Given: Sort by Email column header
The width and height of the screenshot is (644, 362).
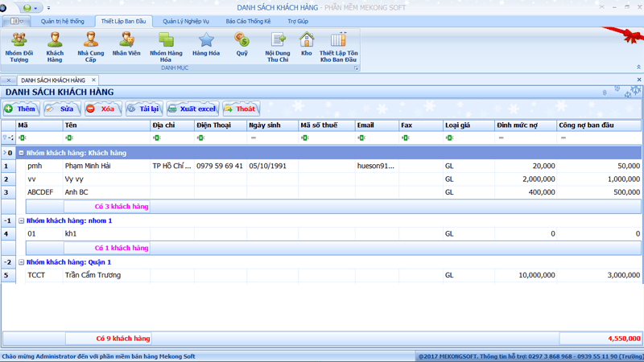Looking at the screenshot, I should (x=377, y=125).
